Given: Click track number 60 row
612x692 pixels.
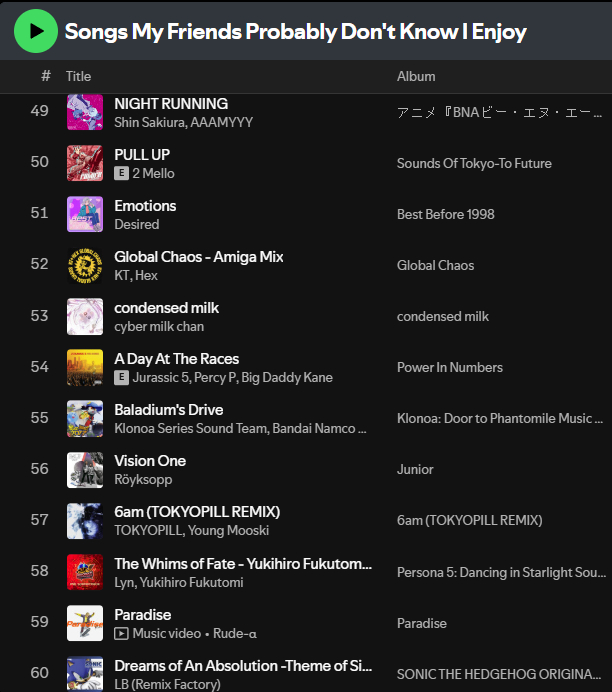Looking at the screenshot, I should 40,673.
